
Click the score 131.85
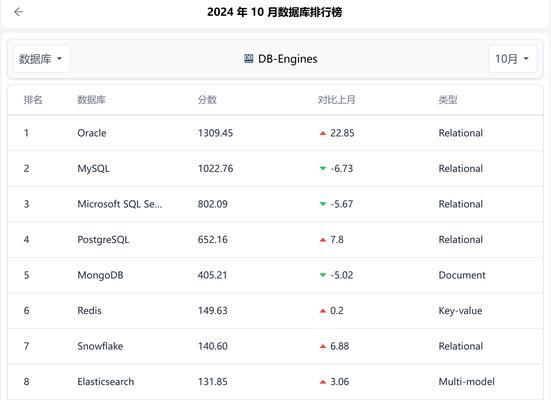[x=213, y=382]
